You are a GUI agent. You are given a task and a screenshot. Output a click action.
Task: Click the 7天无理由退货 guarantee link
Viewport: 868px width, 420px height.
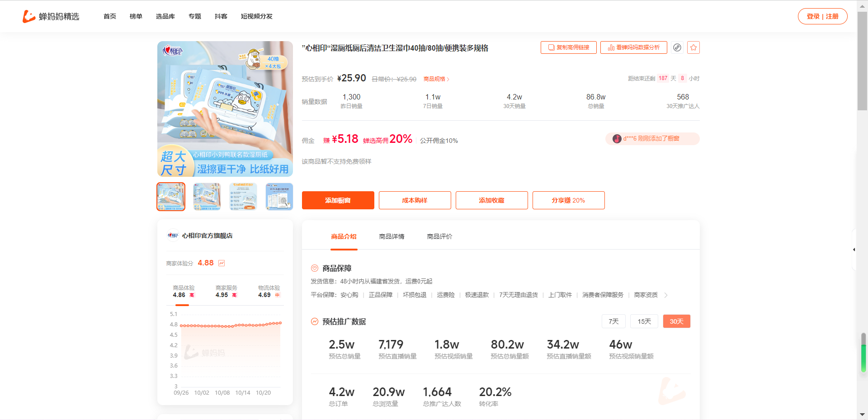[519, 295]
